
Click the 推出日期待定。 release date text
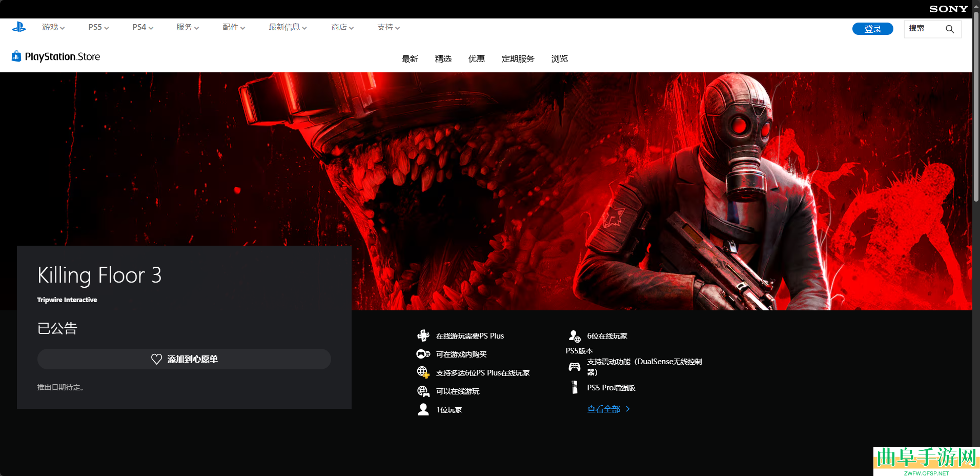60,388
